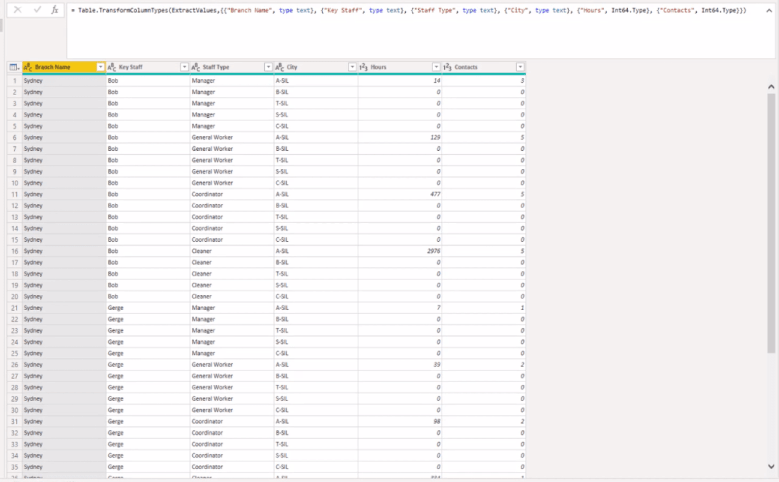Select T-SIL City cell in row 3
Image resolution: width=779 pixels, height=482 pixels.
[316, 103]
